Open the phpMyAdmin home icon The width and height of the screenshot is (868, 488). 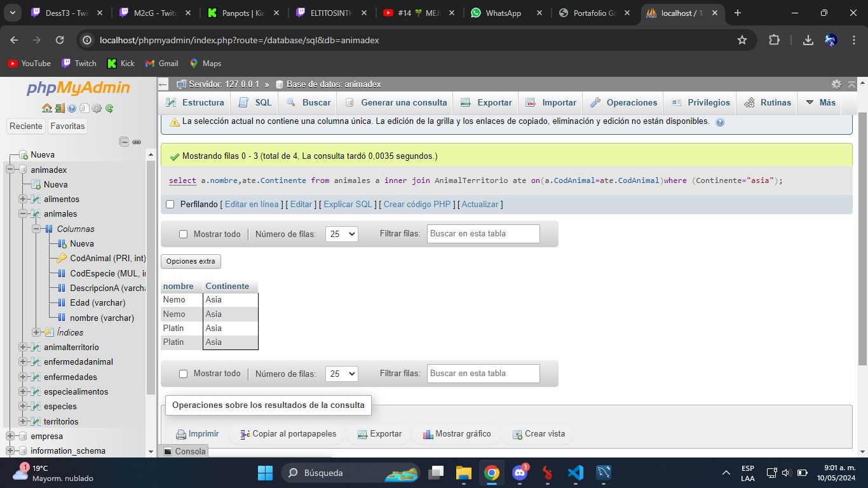[46, 109]
